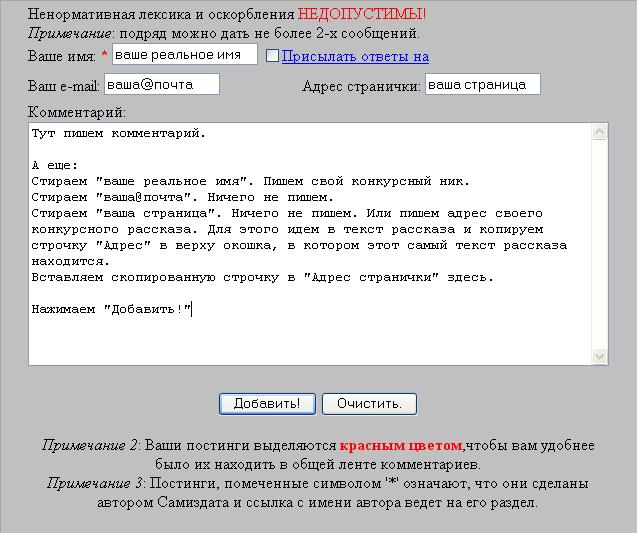The image size is (638, 533).
Task: Click the 'Адрес странички:' label
Action: coord(361,87)
